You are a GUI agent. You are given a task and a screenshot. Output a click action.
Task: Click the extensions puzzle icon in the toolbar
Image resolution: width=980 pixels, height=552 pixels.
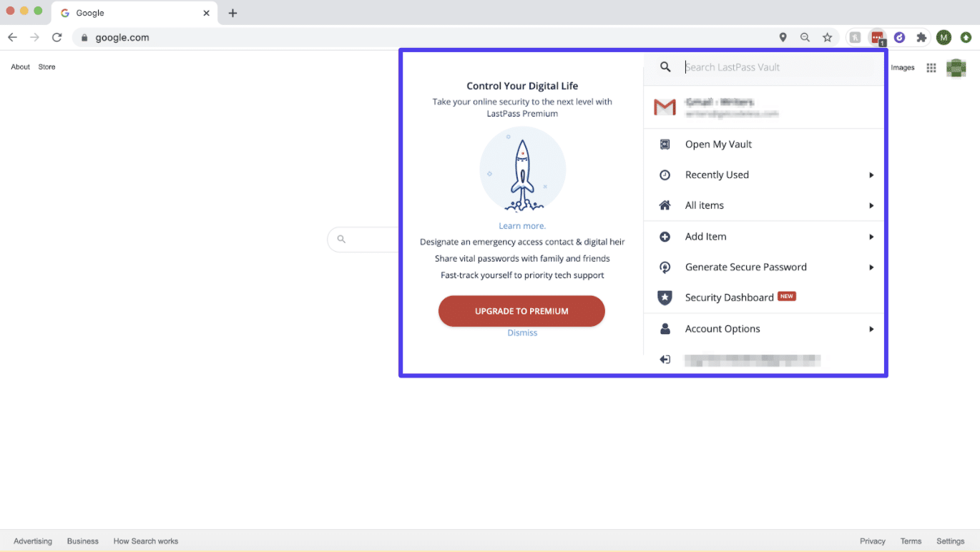pyautogui.click(x=921, y=36)
